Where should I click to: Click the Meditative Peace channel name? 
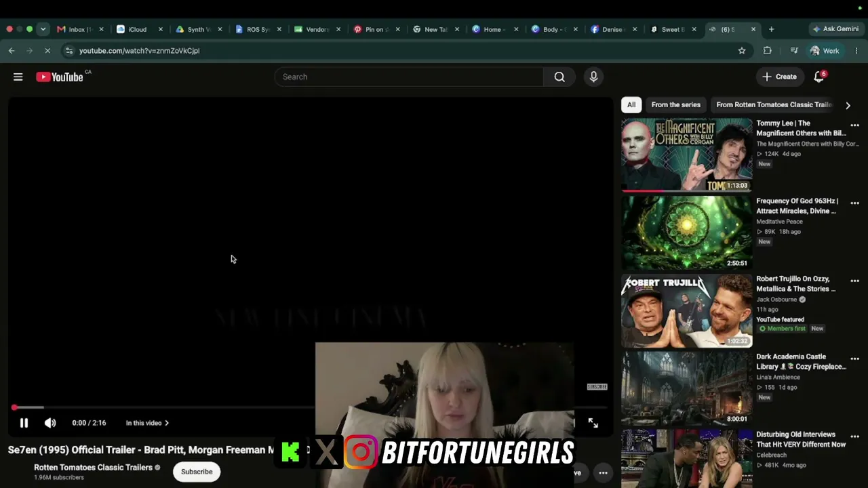tap(779, 222)
